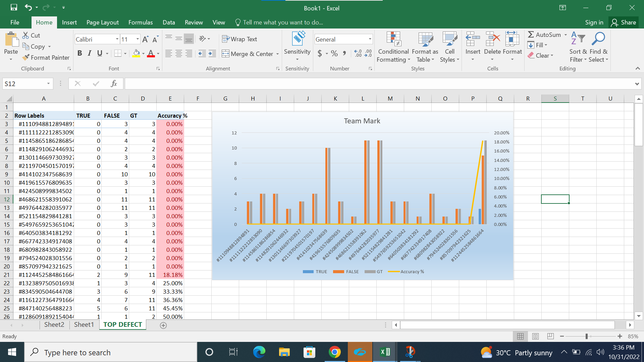Viewport: 644px width, 362px height.
Task: Click the Borders icon
Action: click(x=117, y=53)
